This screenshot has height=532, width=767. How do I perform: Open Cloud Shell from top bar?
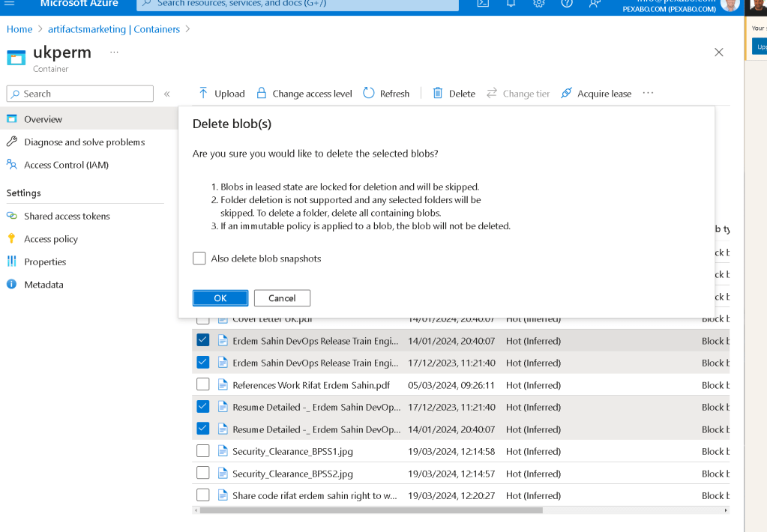click(483, 3)
